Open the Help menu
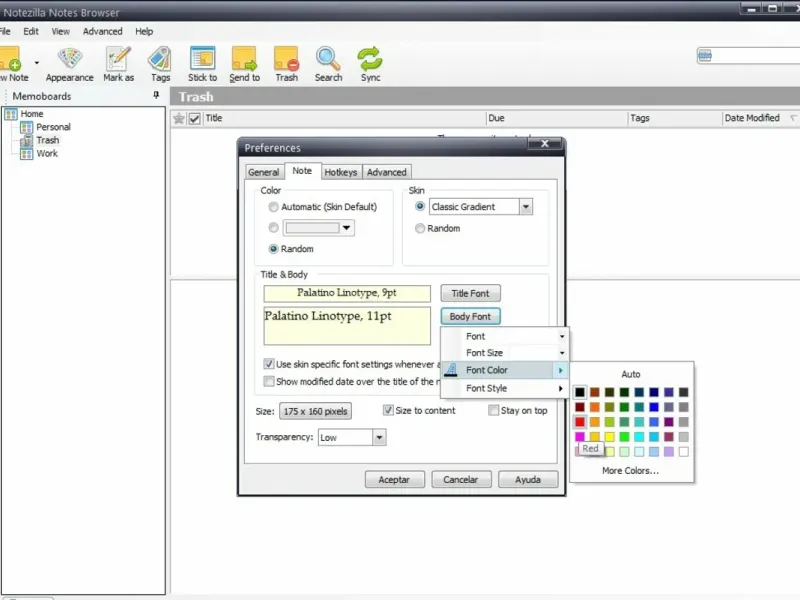 (x=144, y=32)
